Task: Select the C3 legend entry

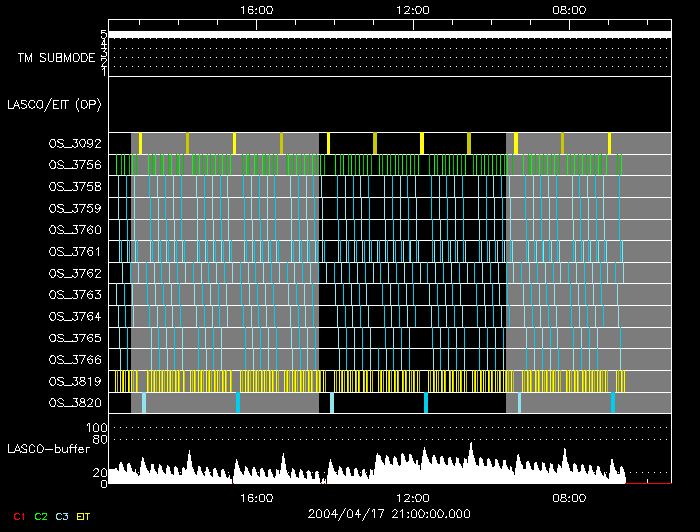Action: pos(63,516)
